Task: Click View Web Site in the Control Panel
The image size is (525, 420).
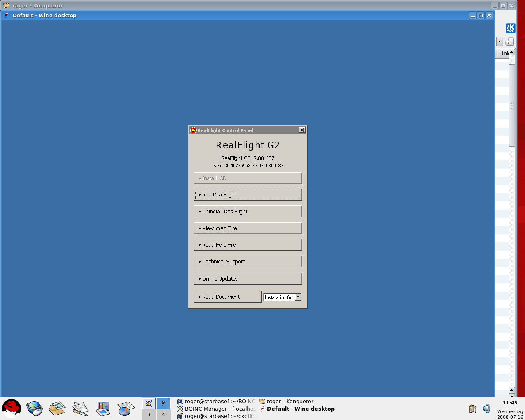Action: (248, 228)
